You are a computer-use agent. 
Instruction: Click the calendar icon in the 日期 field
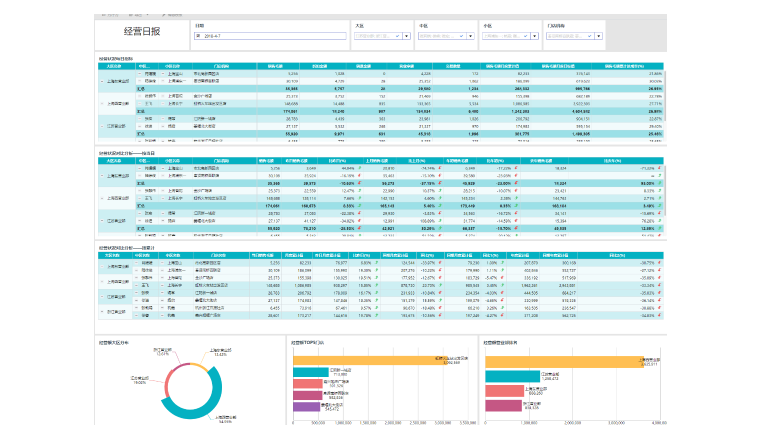pos(198,36)
